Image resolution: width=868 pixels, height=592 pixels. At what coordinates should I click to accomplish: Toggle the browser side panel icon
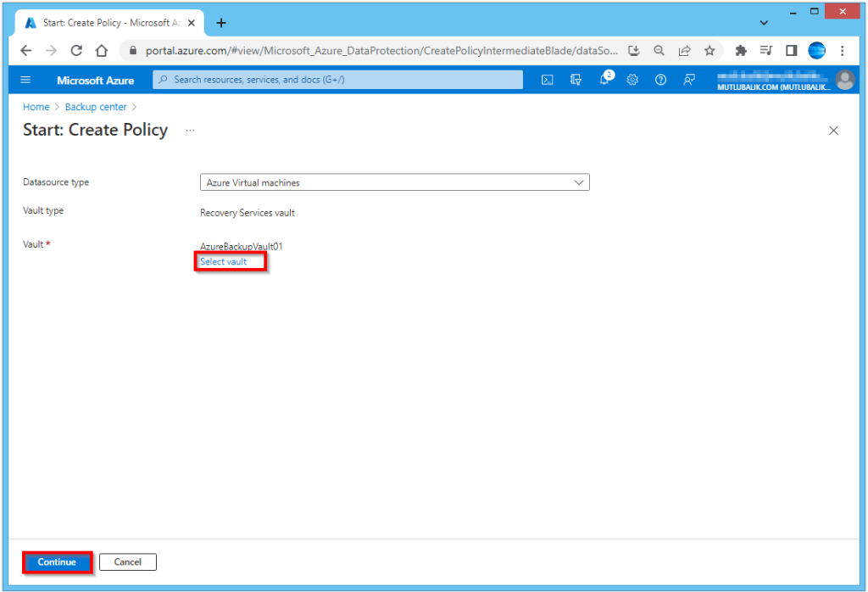791,51
